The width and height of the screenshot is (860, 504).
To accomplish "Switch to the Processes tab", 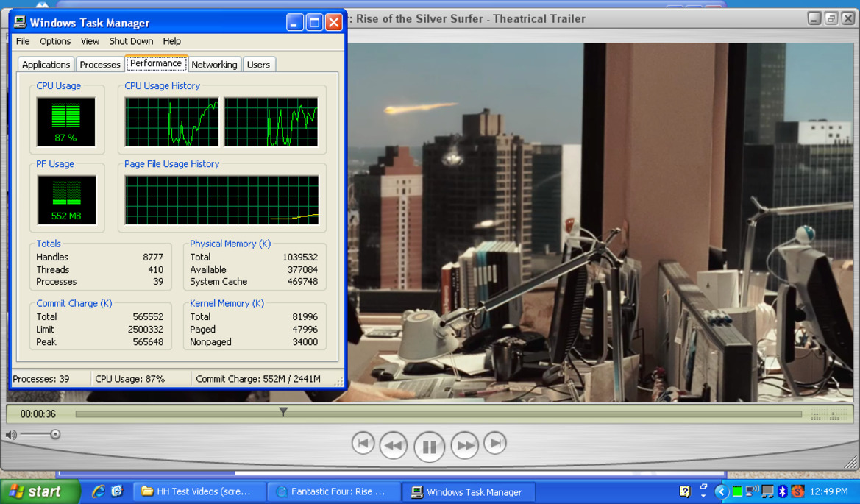I will [x=99, y=65].
